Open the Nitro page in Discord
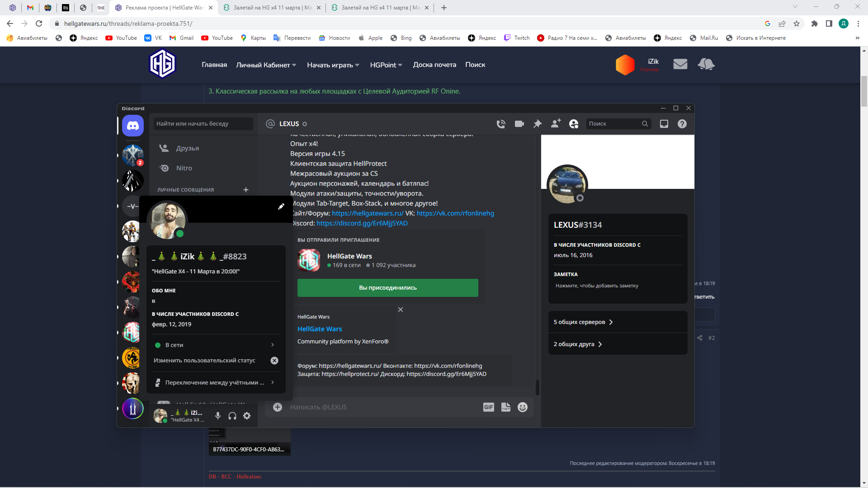868x488 pixels. point(203,168)
